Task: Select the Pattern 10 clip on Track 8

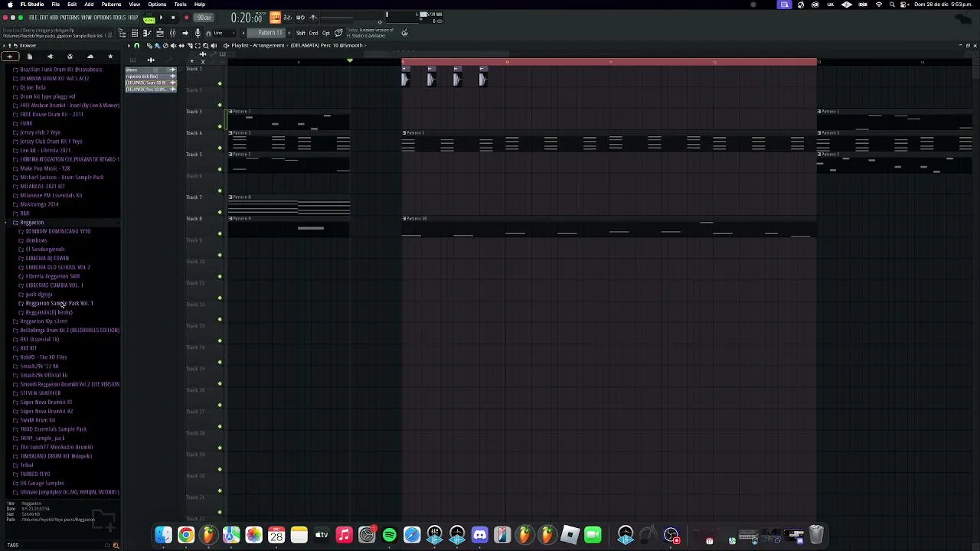Action: [x=609, y=227]
